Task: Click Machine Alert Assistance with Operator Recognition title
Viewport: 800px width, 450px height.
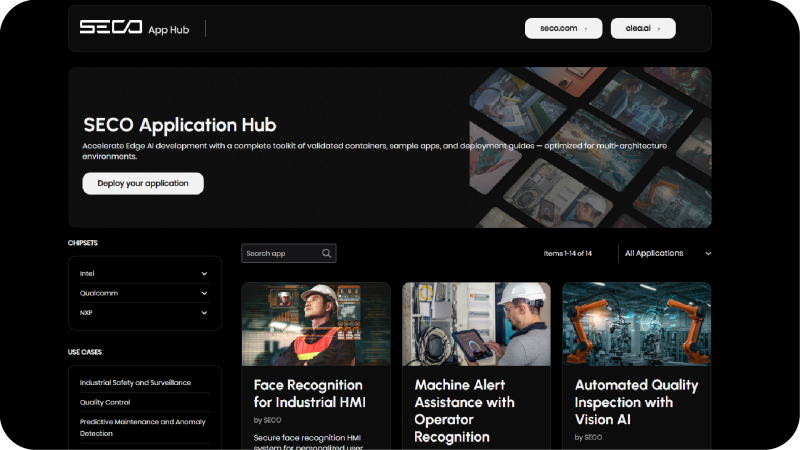Action: 464,411
